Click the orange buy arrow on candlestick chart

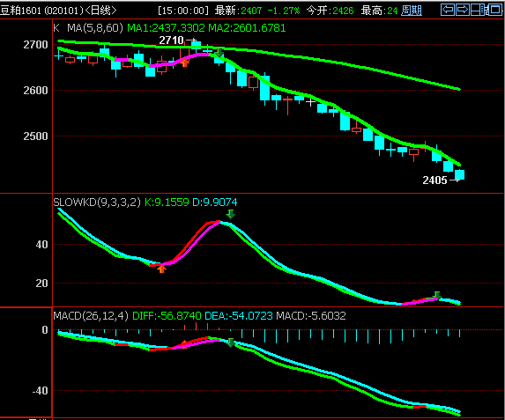coord(184,63)
